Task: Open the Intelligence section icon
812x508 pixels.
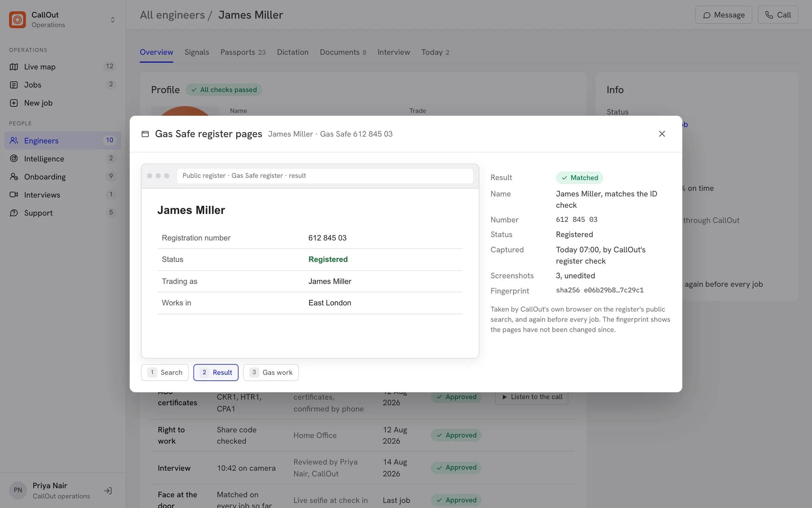Action: tap(14, 158)
